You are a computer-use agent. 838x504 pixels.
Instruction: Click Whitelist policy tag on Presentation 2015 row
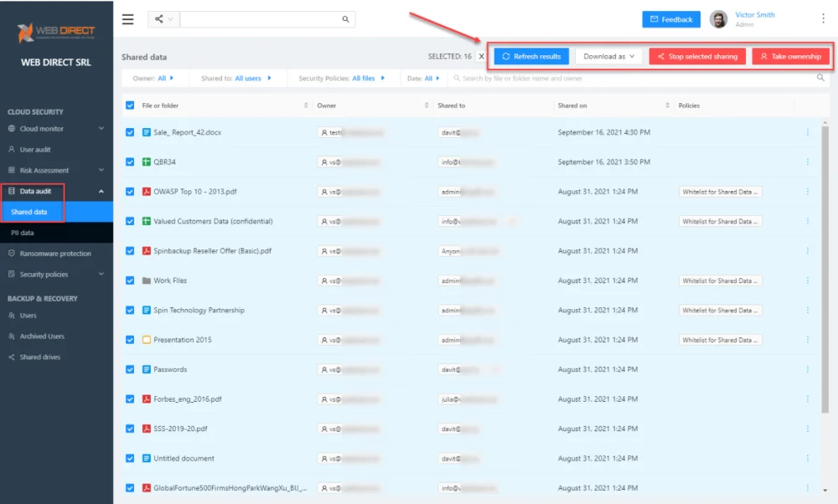[720, 340]
